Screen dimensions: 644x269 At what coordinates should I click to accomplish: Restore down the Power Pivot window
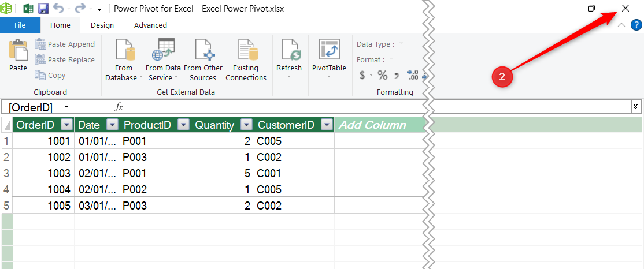591,8
